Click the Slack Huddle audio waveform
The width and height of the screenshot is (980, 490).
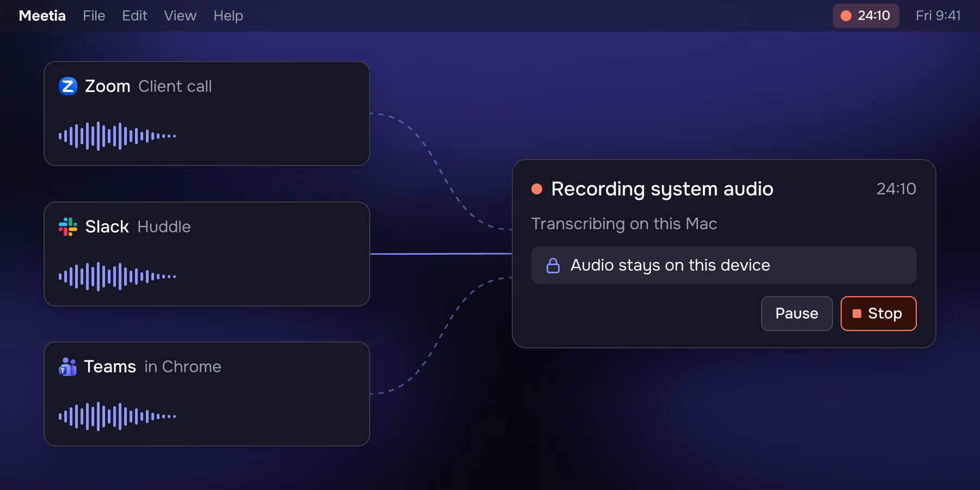click(x=118, y=276)
